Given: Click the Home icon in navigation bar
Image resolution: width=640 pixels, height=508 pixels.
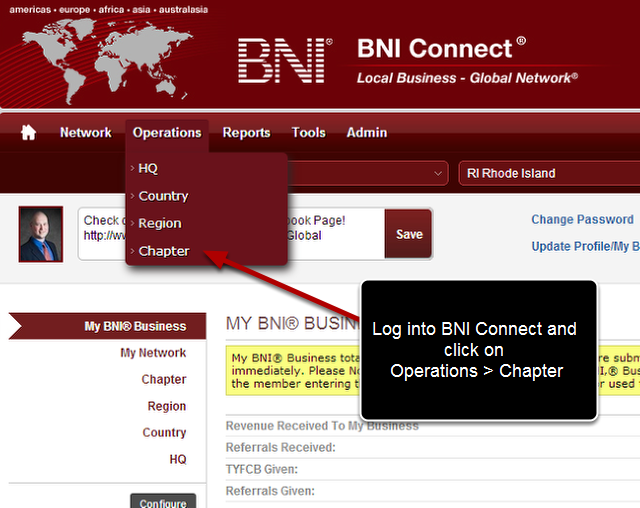Looking at the screenshot, I should click(28, 133).
